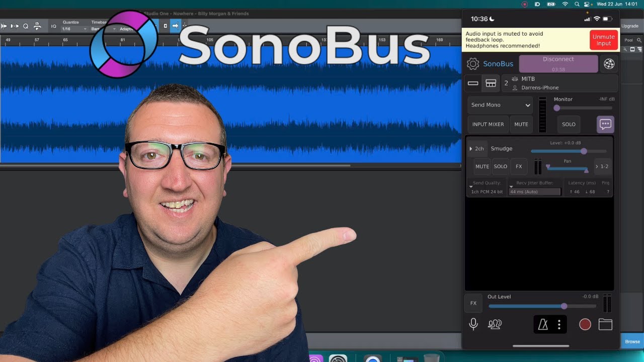Click the Darrens-iPhone user name
Viewport: 644px width, 362px height.
pos(539,87)
